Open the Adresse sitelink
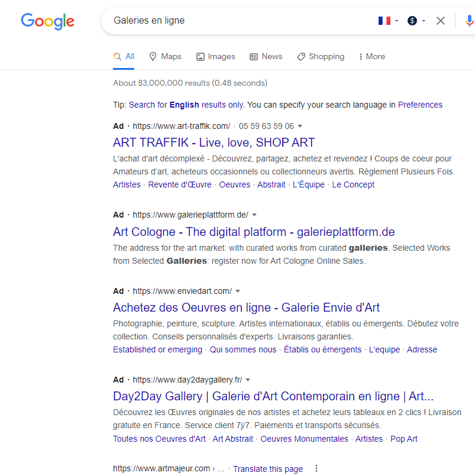 tap(422, 349)
